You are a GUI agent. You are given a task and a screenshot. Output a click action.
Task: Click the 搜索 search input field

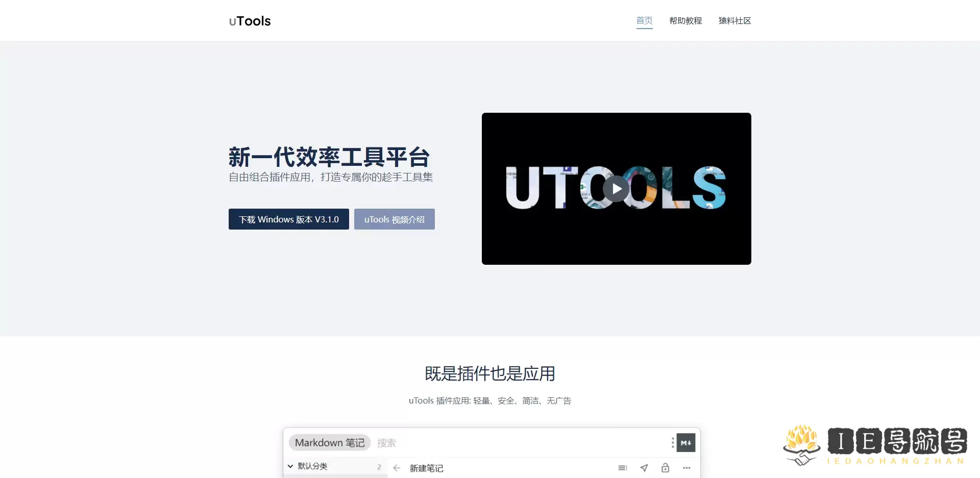[x=386, y=442]
